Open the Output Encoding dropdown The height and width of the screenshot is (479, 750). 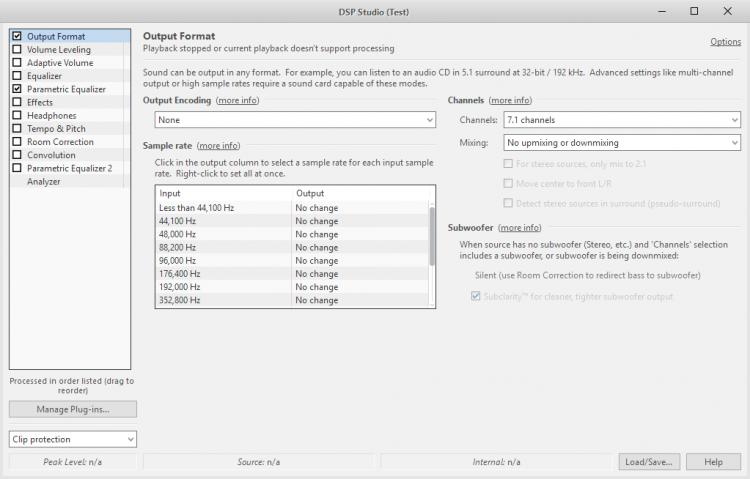296,120
